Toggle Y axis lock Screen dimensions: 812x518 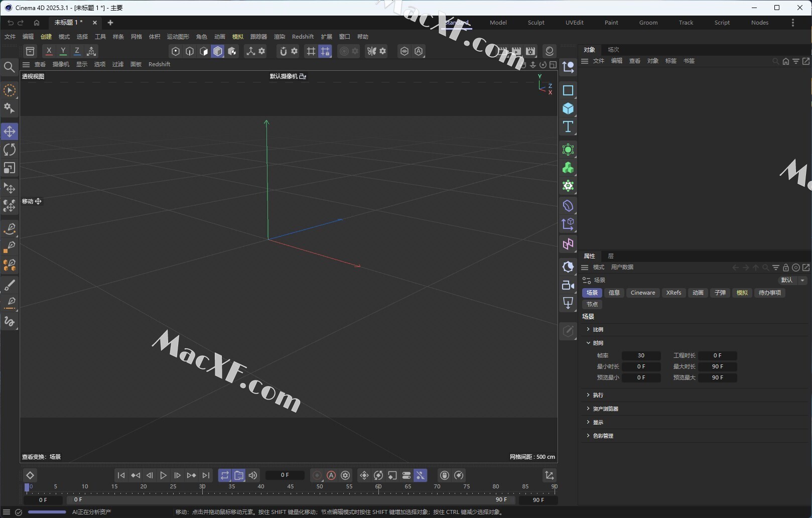click(x=63, y=51)
